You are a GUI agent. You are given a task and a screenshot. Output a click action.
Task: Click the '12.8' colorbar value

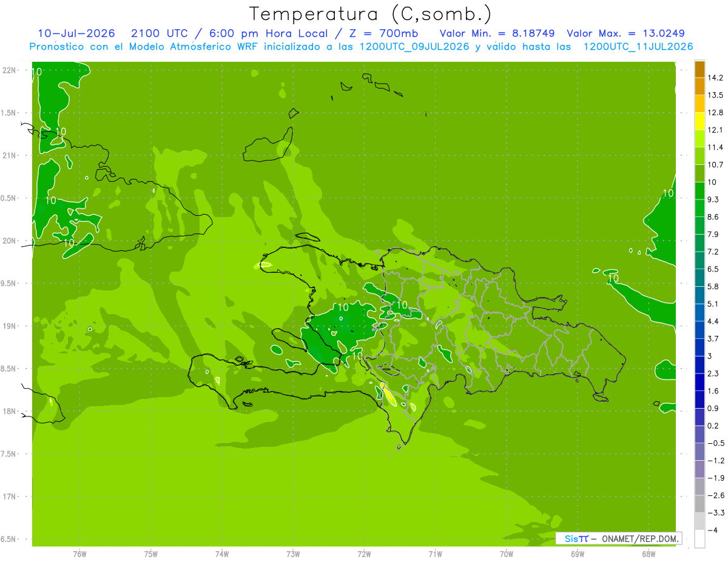pyautogui.click(x=715, y=112)
